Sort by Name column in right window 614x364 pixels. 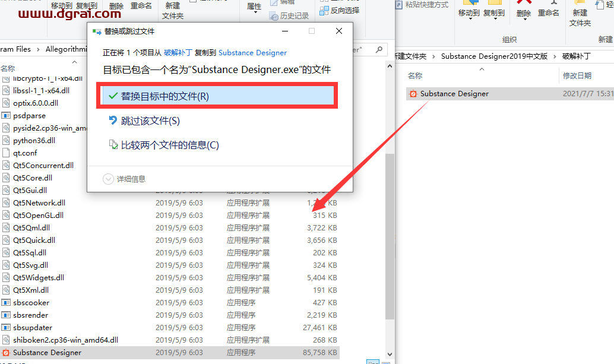(x=415, y=75)
